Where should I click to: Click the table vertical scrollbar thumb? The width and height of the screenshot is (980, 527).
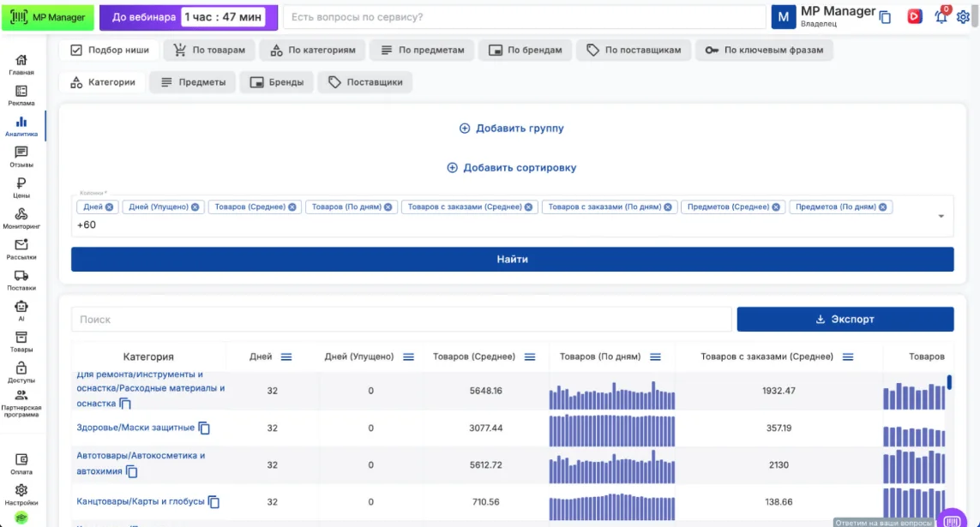pos(949,382)
